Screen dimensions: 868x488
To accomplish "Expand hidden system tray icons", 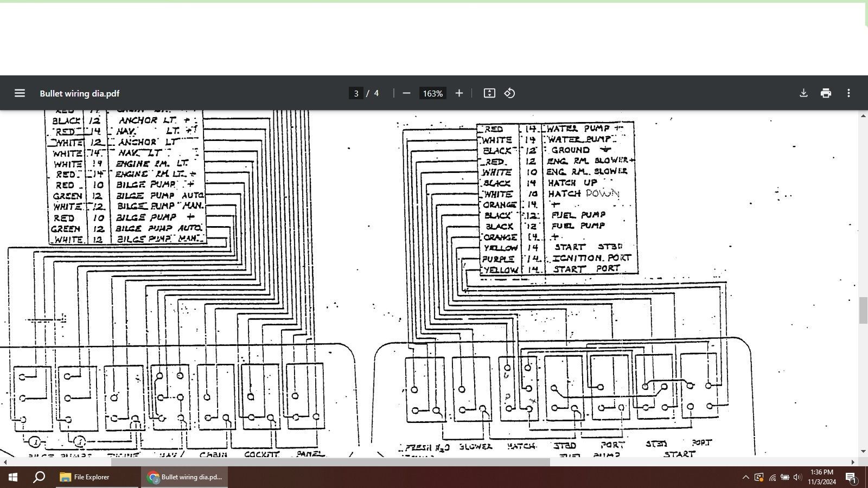I will pos(745,477).
